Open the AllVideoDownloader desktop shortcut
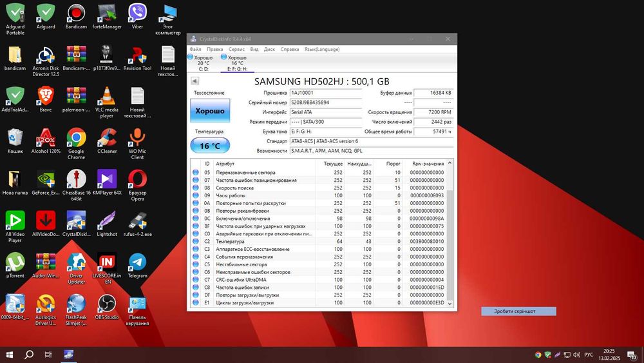This screenshot has width=644, height=363. tap(46, 224)
